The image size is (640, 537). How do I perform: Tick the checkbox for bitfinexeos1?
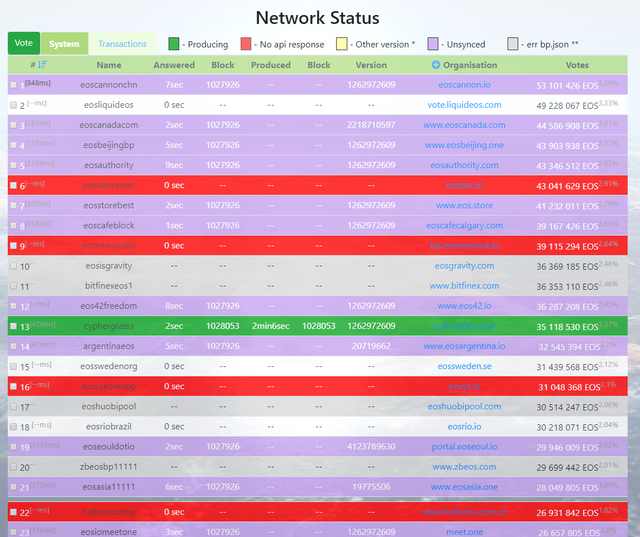click(13, 286)
